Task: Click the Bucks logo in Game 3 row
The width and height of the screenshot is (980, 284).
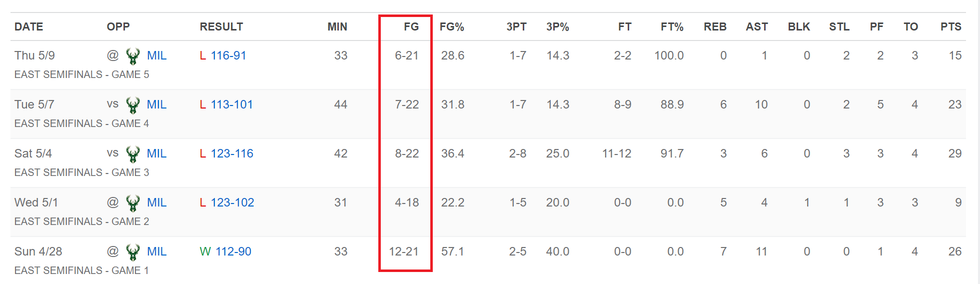Action: pyautogui.click(x=133, y=154)
